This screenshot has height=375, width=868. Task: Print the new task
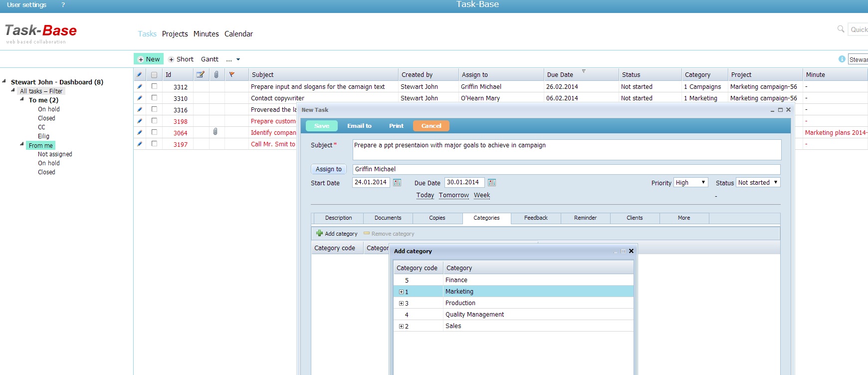click(396, 126)
